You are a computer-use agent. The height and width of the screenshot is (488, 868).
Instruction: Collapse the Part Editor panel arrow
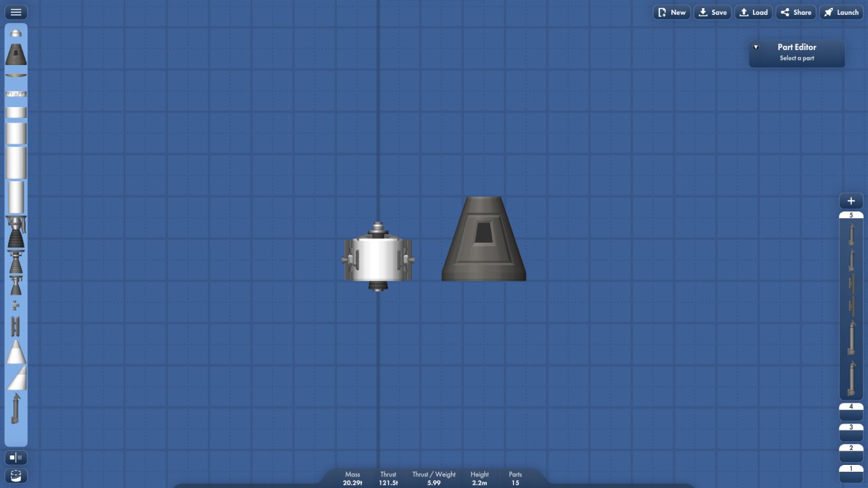click(x=756, y=47)
